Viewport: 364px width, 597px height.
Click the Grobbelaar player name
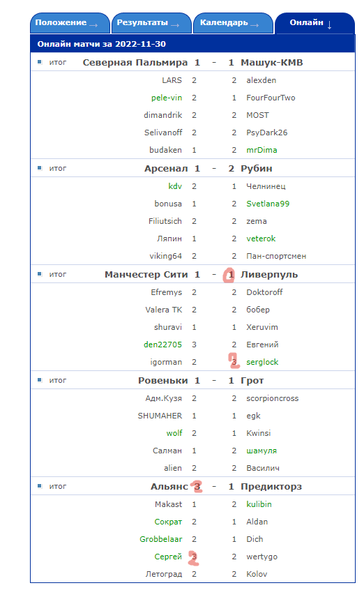point(160,539)
